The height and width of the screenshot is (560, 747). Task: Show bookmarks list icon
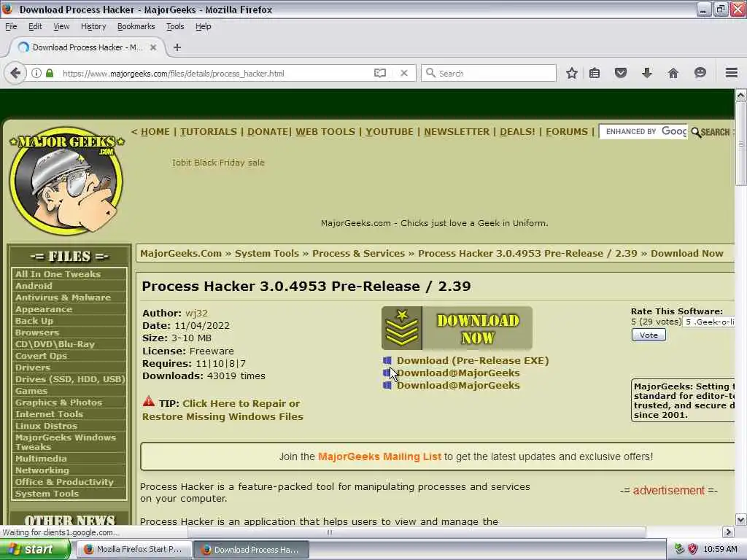point(595,74)
